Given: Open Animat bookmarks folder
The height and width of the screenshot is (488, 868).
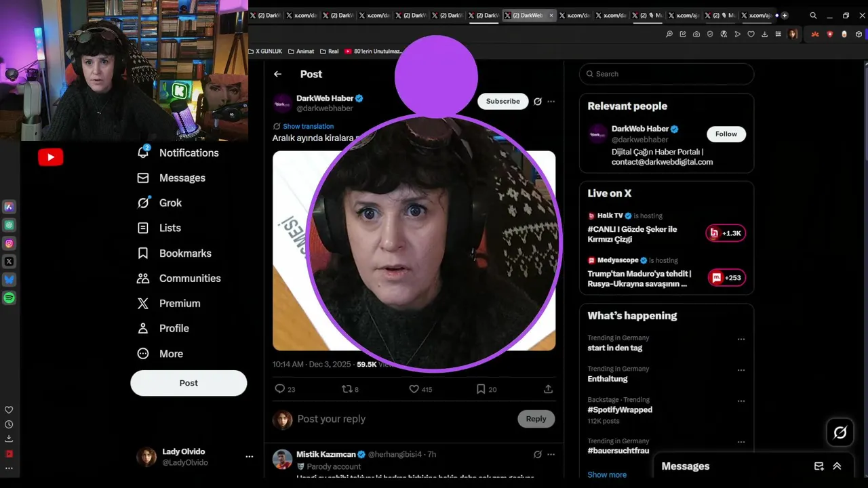Looking at the screenshot, I should [301, 51].
